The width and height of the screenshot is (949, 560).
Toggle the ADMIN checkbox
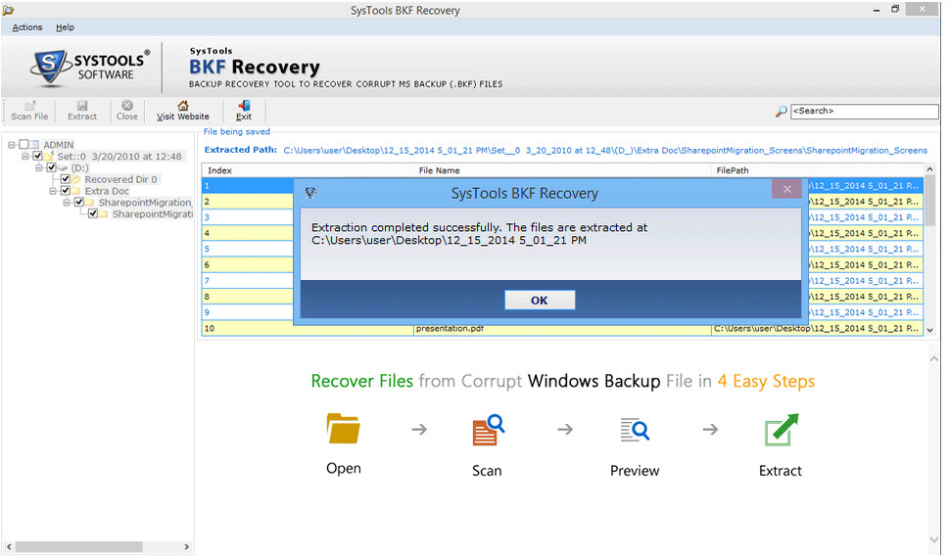pyautogui.click(x=24, y=145)
